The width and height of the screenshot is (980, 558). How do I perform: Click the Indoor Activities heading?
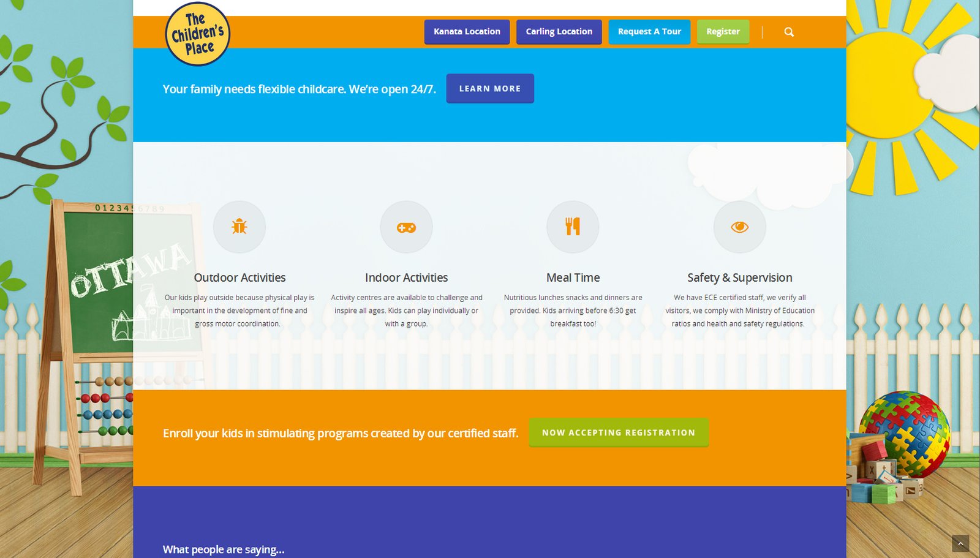click(x=406, y=277)
